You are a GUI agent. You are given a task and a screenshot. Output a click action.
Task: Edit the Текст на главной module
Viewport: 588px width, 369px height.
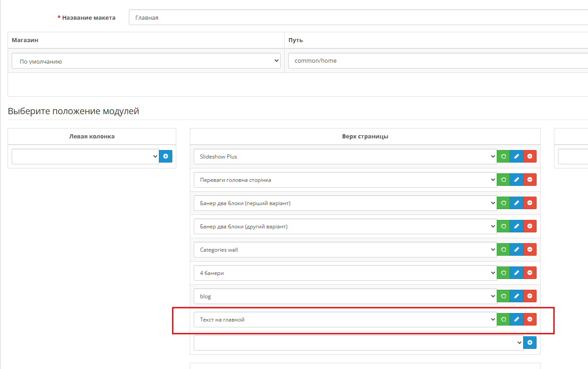coord(516,319)
